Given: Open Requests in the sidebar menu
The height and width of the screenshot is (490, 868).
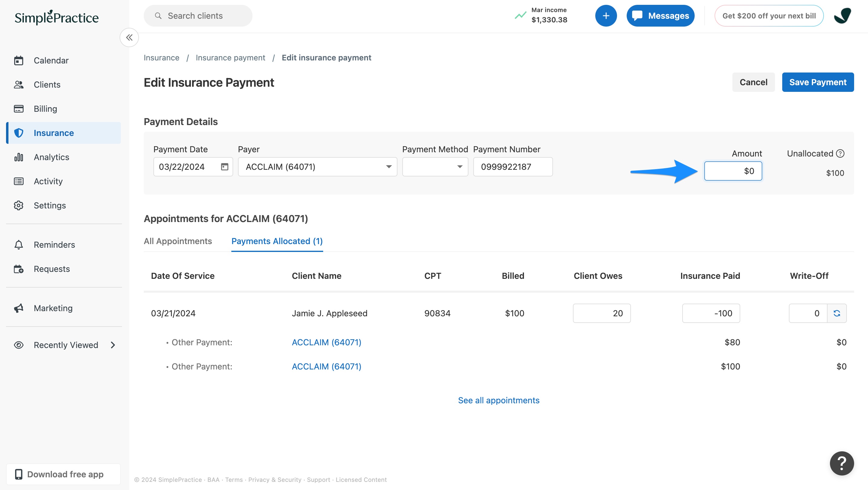Looking at the screenshot, I should point(63,269).
